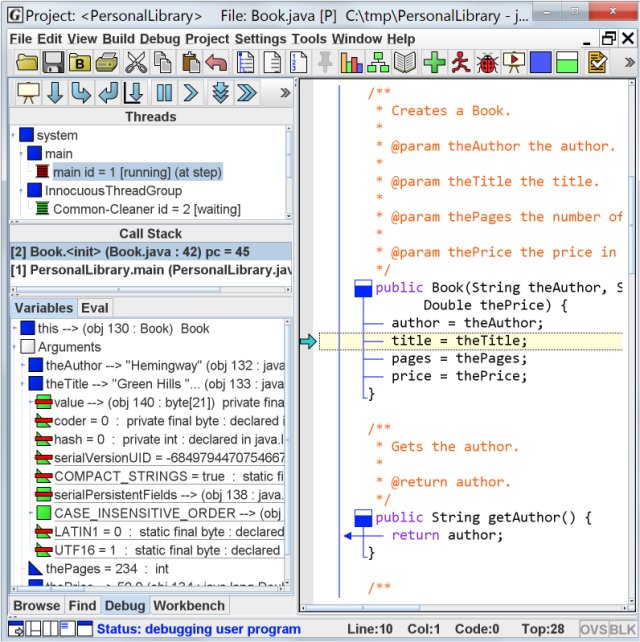Collapse the theTitle argument node
The image size is (640, 642).
coord(23,384)
